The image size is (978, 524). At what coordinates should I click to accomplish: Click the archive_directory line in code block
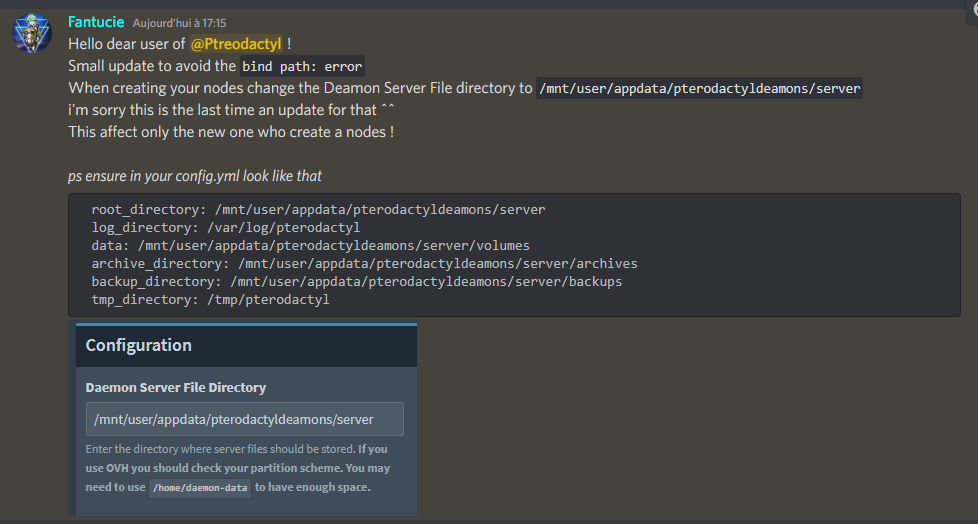pos(364,264)
